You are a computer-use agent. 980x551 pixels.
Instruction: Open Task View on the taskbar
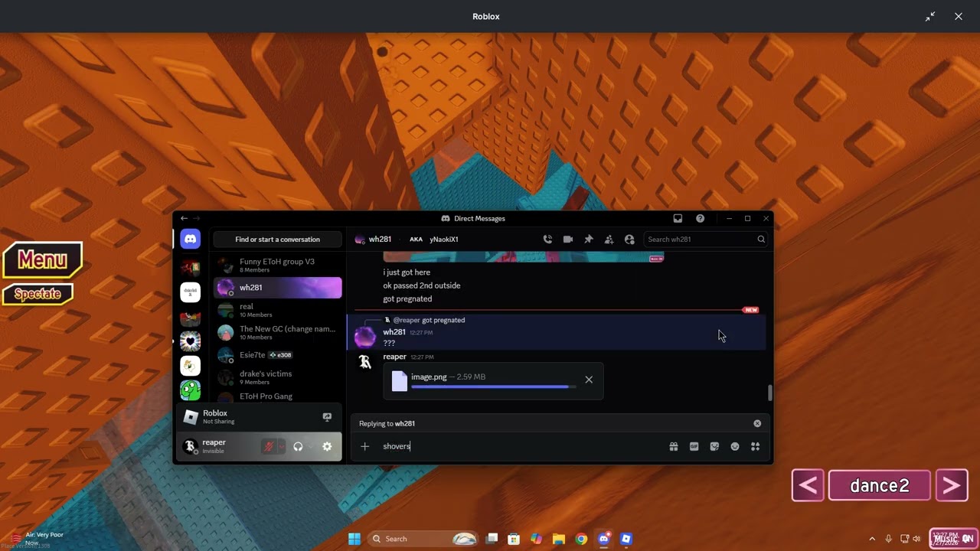pos(492,539)
